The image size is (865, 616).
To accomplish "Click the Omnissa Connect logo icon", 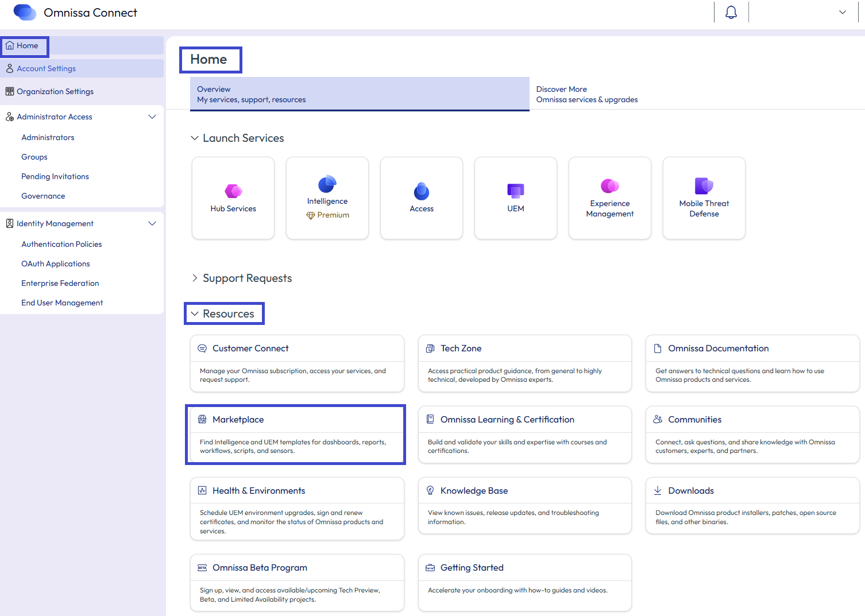I will (25, 12).
